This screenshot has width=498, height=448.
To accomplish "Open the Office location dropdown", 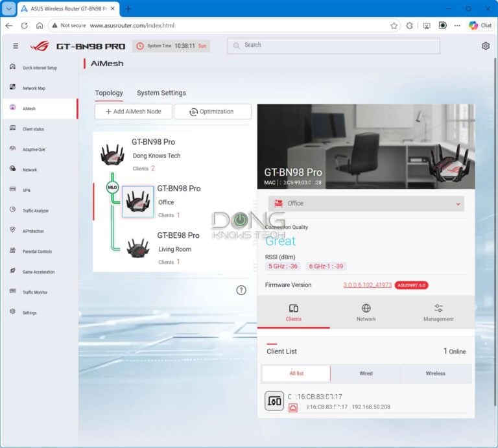I will click(x=366, y=203).
